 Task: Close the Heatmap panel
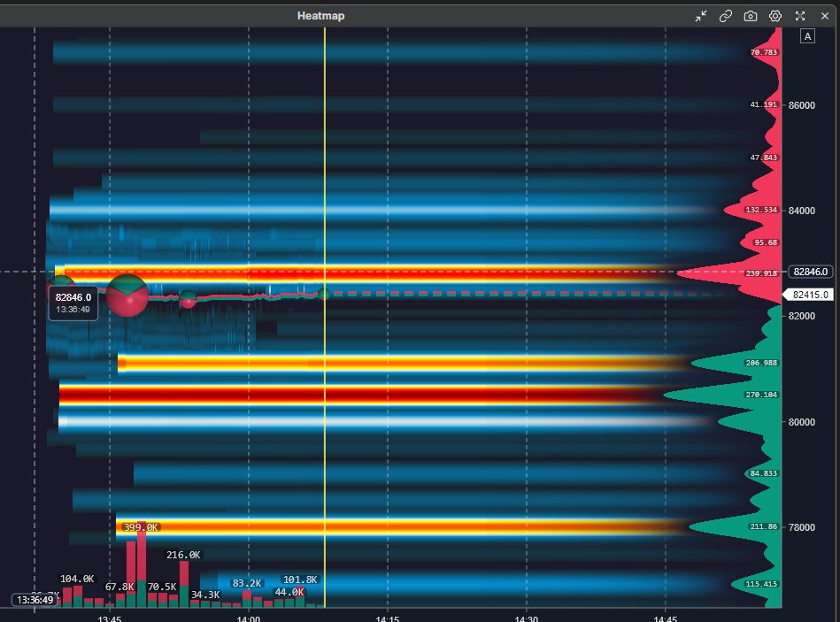[825, 16]
